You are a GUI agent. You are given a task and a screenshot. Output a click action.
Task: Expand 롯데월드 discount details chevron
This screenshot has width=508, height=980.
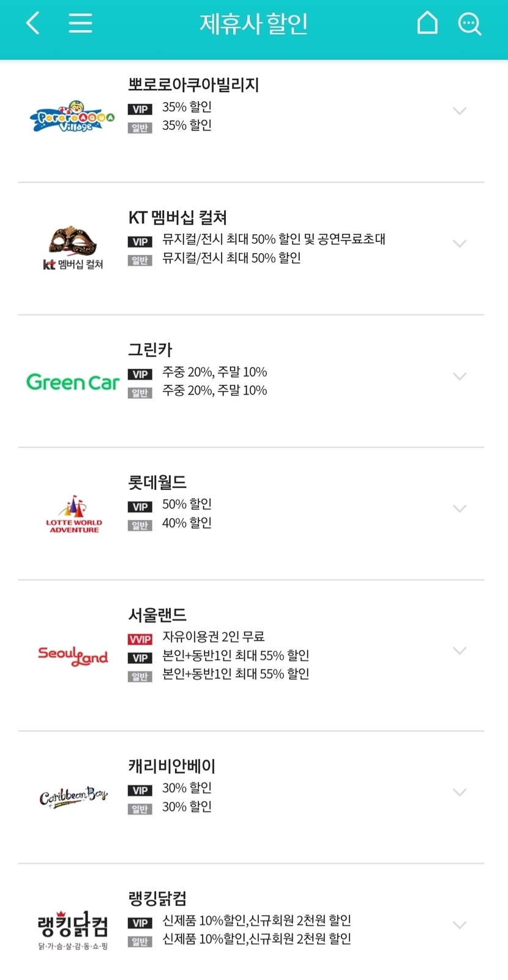pos(460,508)
